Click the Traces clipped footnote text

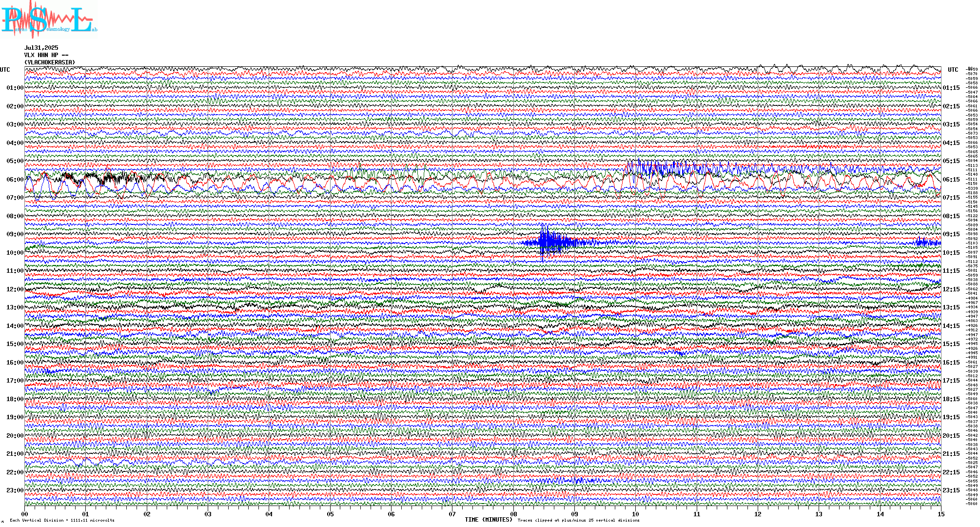pos(578,520)
